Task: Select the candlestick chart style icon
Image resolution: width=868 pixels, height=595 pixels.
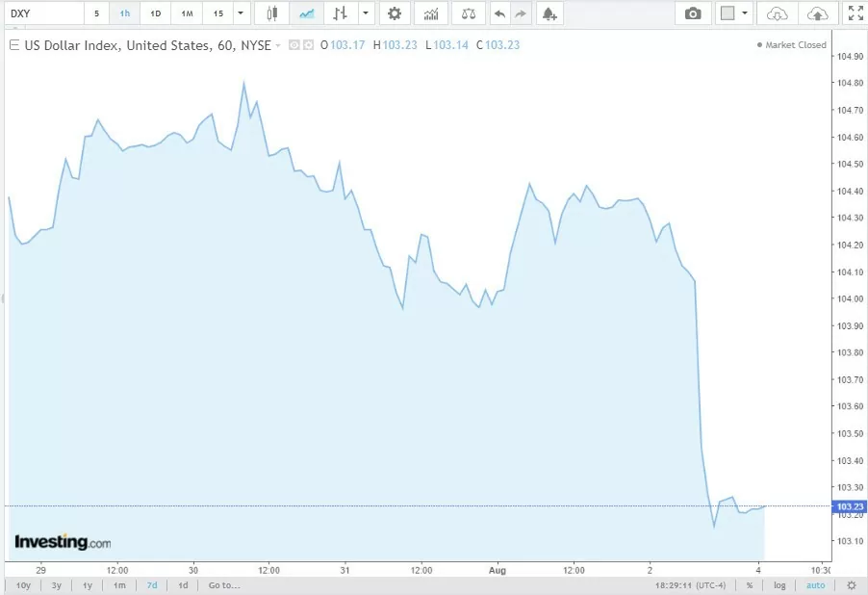Action: click(x=272, y=13)
